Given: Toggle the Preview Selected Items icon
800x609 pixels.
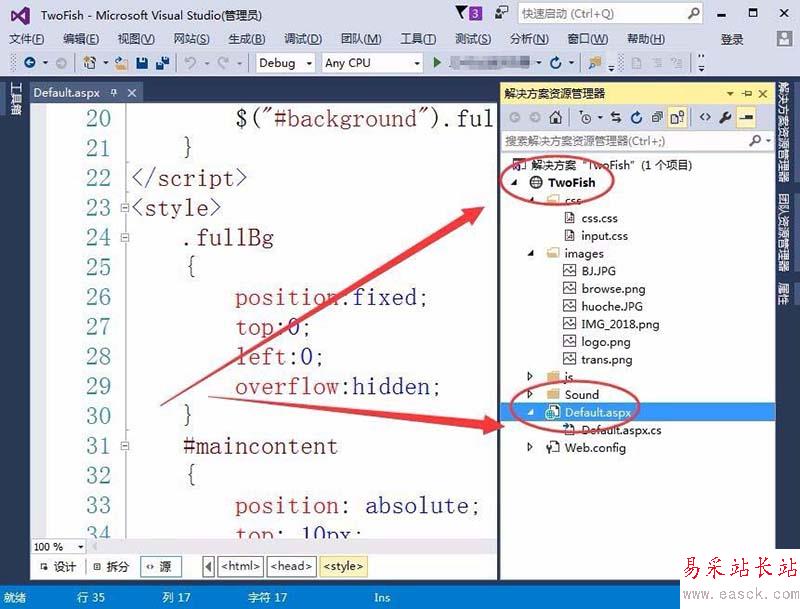Looking at the screenshot, I should (x=745, y=118).
